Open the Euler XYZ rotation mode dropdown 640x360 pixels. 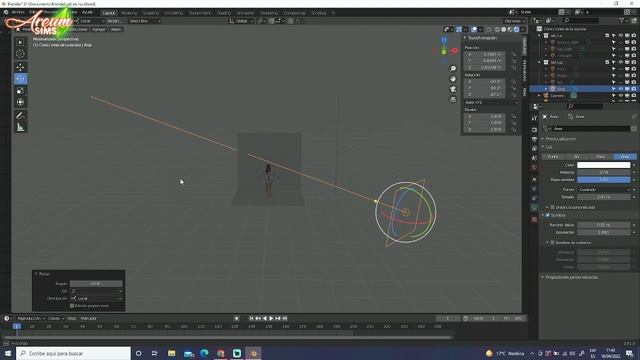pyautogui.click(x=491, y=102)
